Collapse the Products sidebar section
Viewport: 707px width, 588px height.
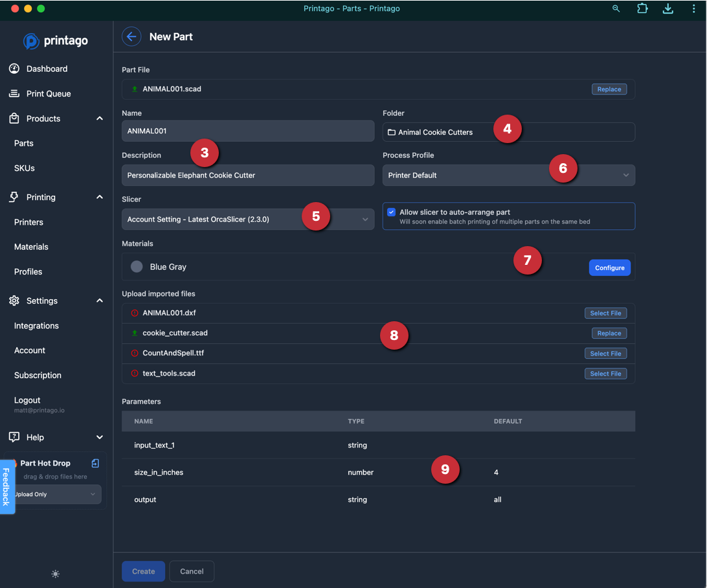pyautogui.click(x=100, y=119)
